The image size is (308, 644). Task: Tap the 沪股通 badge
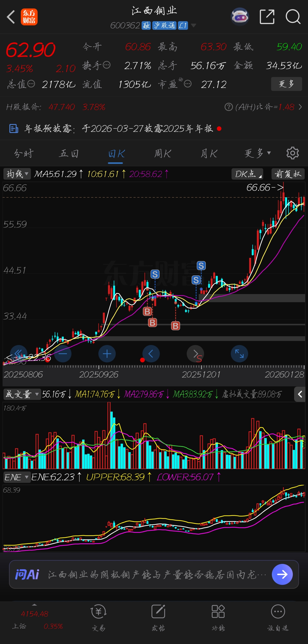(x=165, y=25)
